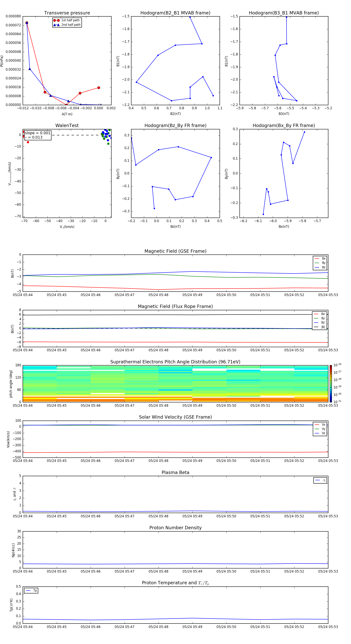Click the '1st half path' legend entry
The image size is (351, 644).
click(x=66, y=20)
